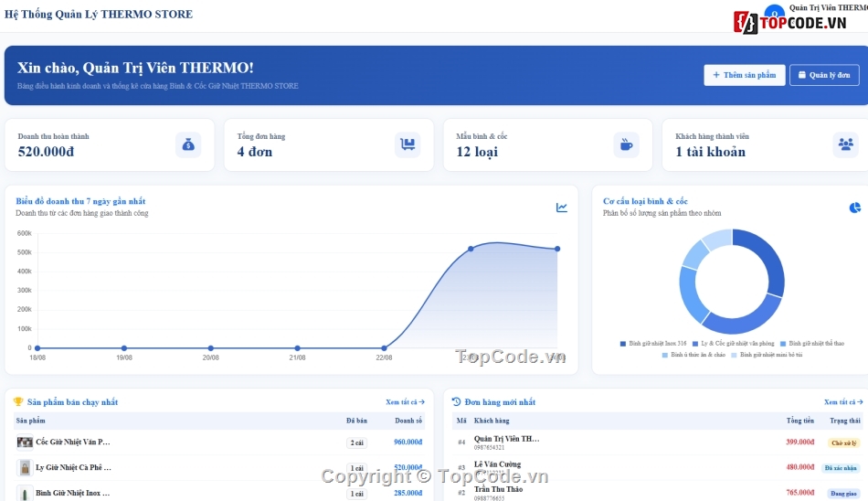Click the 'Cơ cấu loại bình & cốc' heading
The width and height of the screenshot is (868, 501).
click(x=645, y=201)
